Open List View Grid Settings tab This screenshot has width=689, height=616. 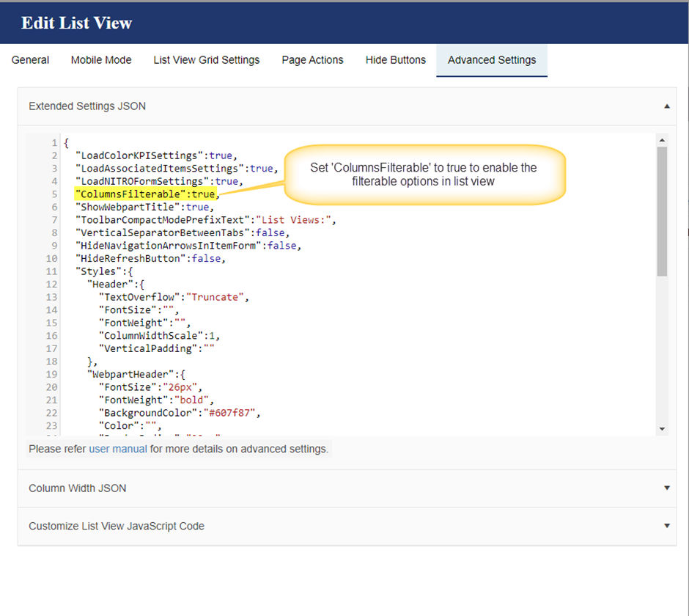pyautogui.click(x=207, y=60)
